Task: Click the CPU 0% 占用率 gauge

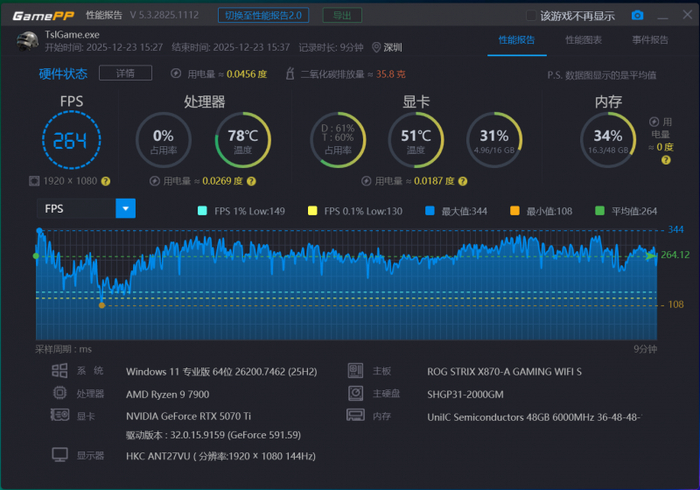Action: [163, 140]
